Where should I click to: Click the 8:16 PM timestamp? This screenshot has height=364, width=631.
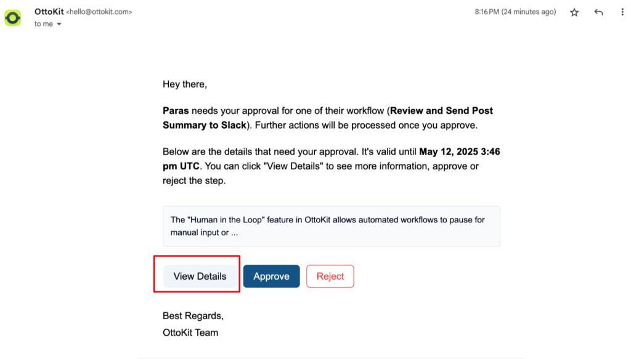515,12
